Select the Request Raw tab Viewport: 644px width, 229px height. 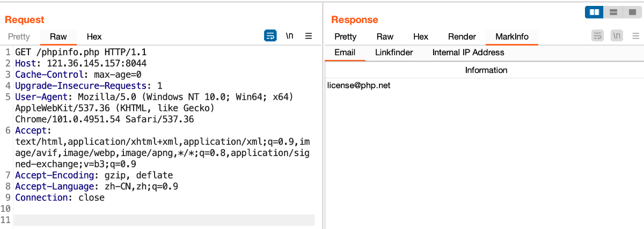[58, 36]
